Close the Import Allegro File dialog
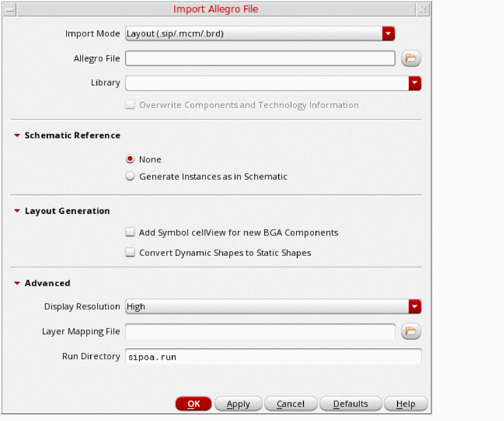The width and height of the screenshot is (504, 421). tap(423, 9)
